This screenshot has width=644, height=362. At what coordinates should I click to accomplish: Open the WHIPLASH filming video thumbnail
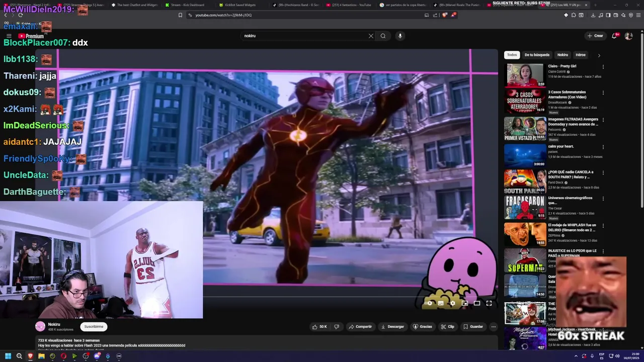coord(525,234)
